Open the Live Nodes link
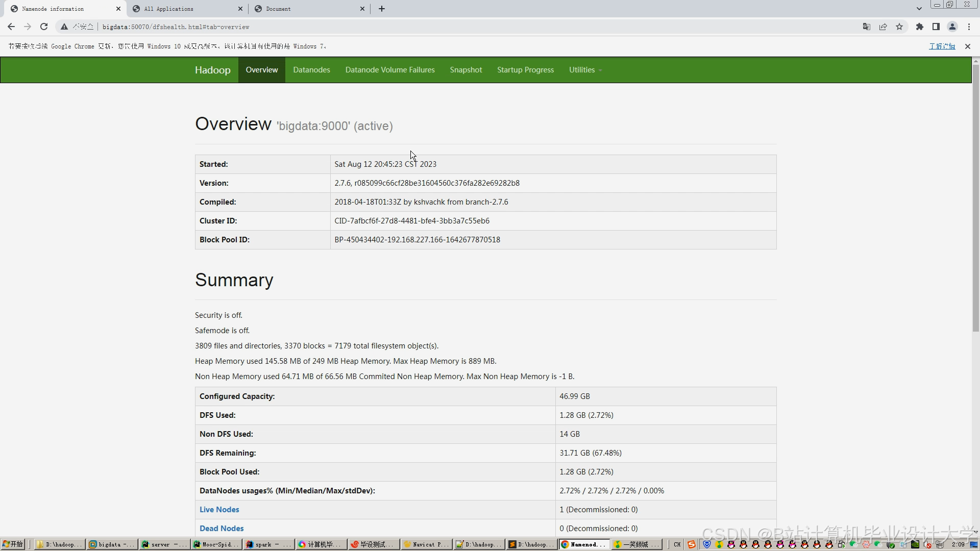This screenshot has height=551, width=980. (219, 509)
